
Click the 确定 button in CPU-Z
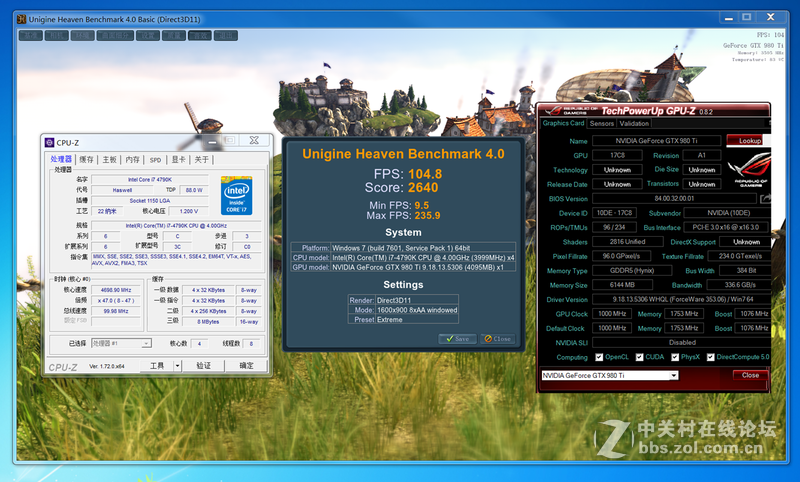tap(246, 366)
